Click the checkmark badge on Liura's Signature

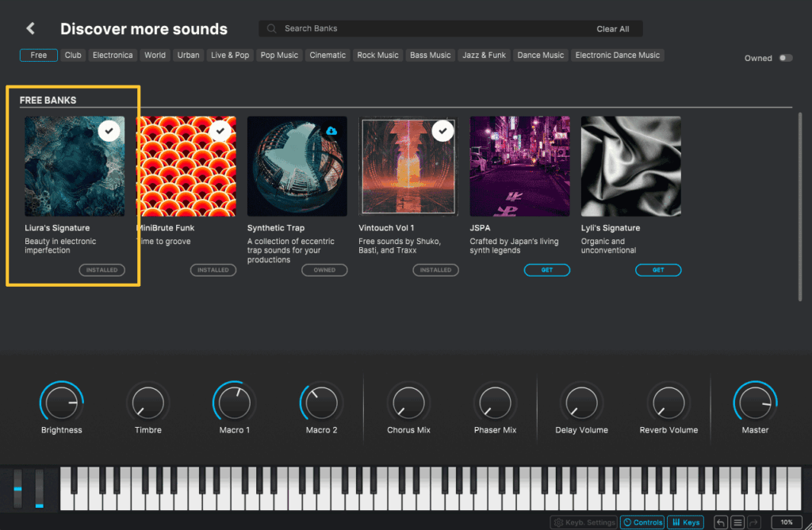[x=109, y=131]
